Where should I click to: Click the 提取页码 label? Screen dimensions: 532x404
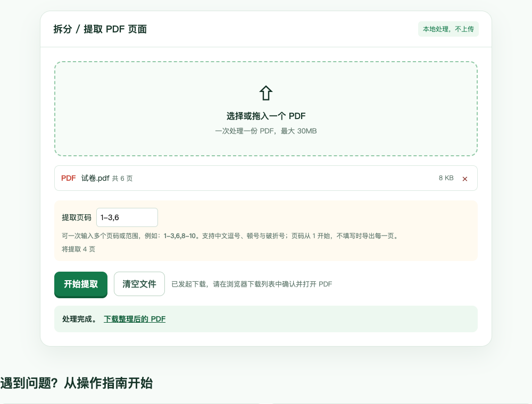pos(76,217)
